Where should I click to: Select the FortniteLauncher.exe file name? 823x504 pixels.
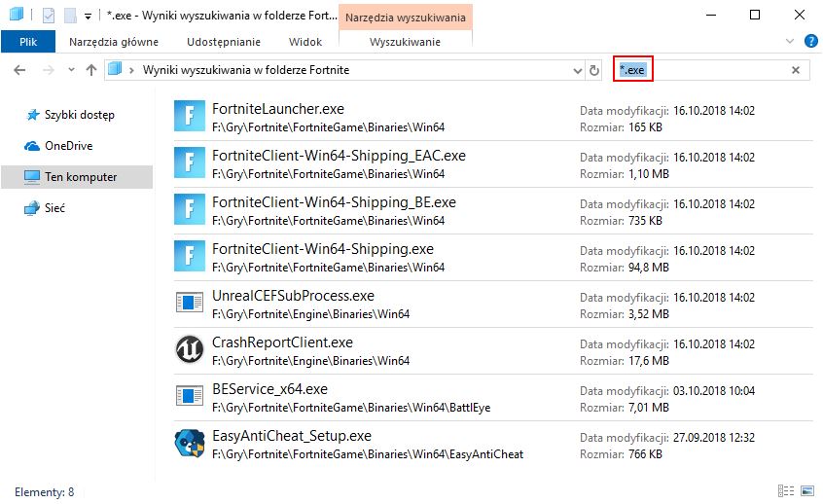coord(278,109)
